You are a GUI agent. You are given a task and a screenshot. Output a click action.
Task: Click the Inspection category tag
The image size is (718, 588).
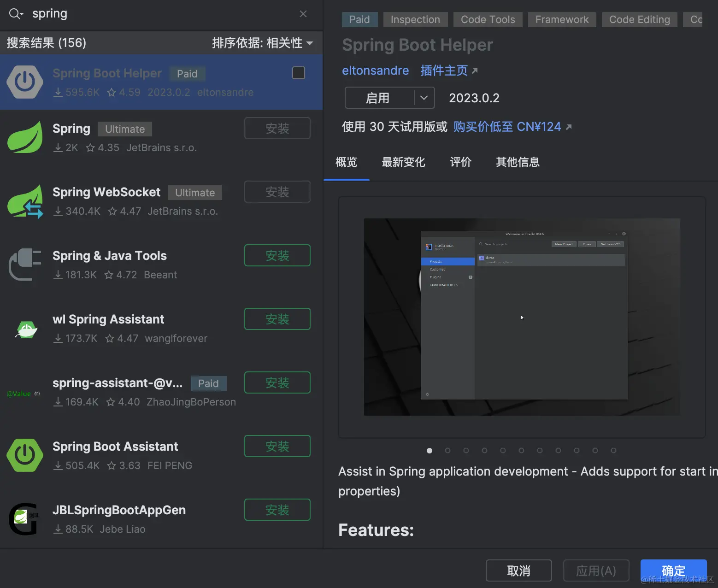[415, 19]
